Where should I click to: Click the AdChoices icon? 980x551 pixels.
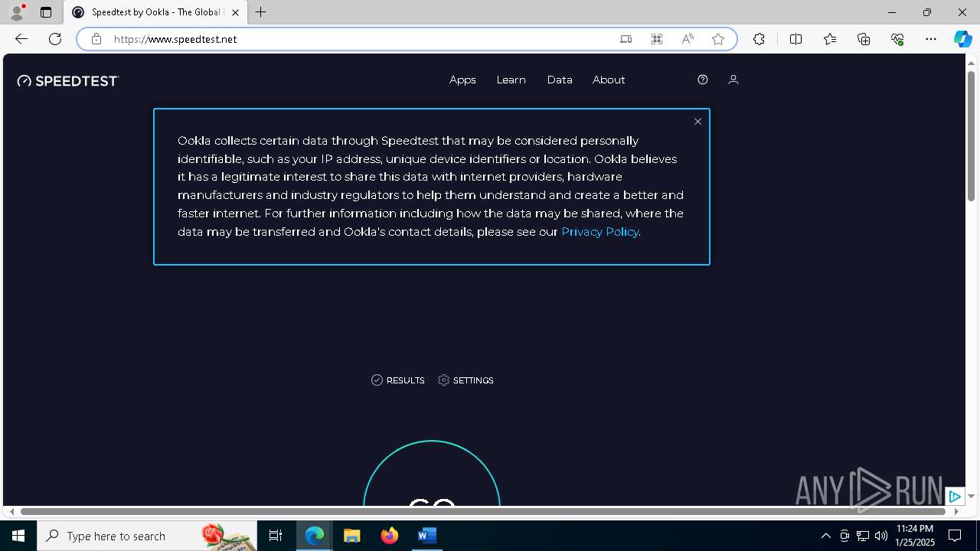(x=954, y=496)
